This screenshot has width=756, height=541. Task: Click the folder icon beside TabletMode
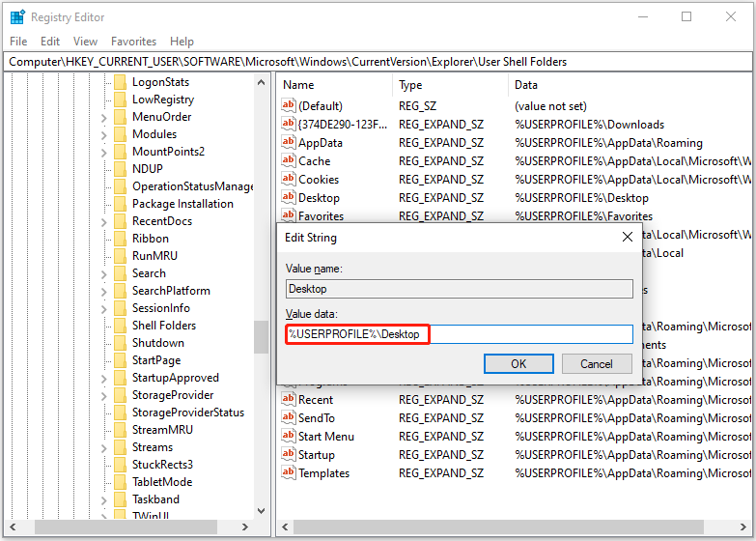(x=120, y=482)
